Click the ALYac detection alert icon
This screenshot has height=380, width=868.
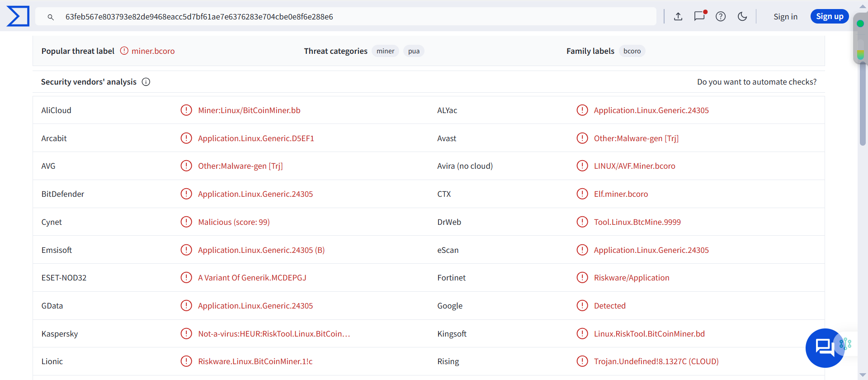coord(582,110)
